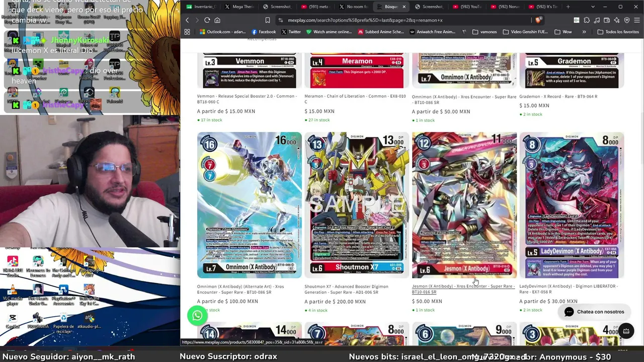Open the browser home page
Viewport: 644px width, 362px height.
217,20
